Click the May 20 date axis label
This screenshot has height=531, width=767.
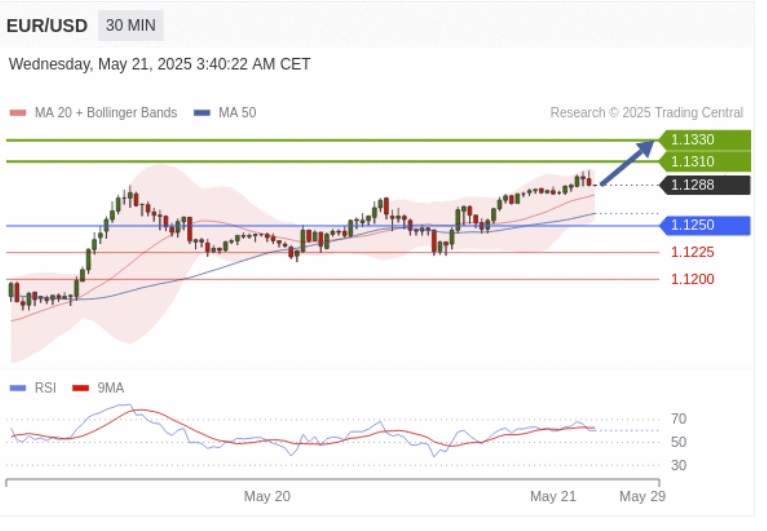(267, 496)
